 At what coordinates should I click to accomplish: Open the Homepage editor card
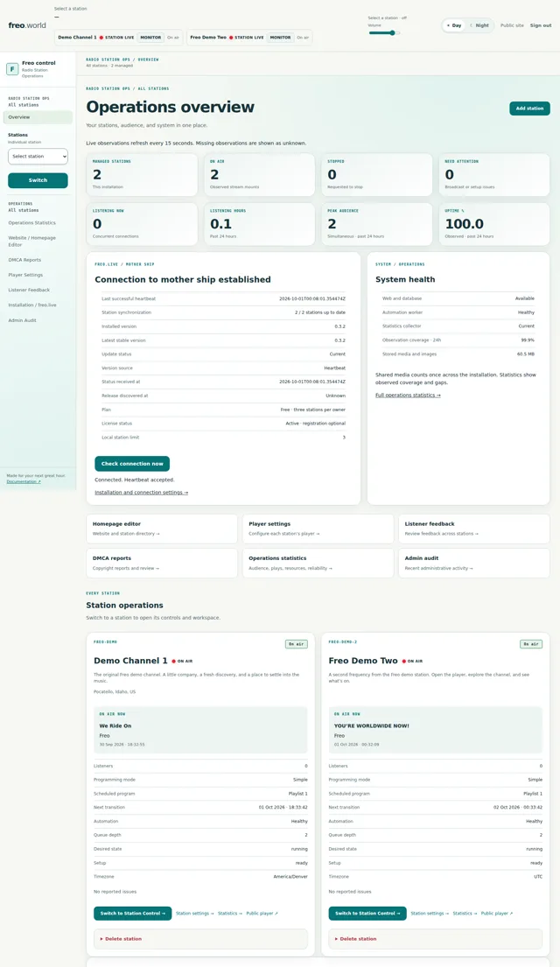[x=162, y=529]
